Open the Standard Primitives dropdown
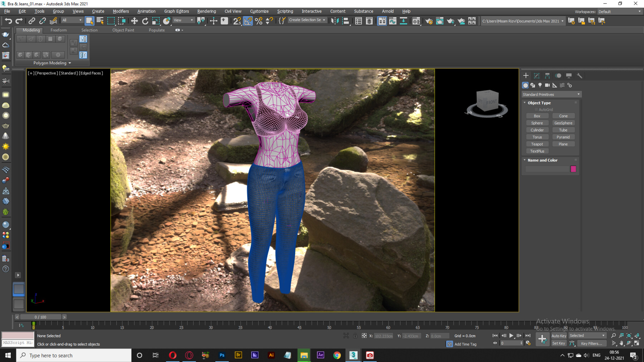The height and width of the screenshot is (362, 644). pyautogui.click(x=551, y=94)
